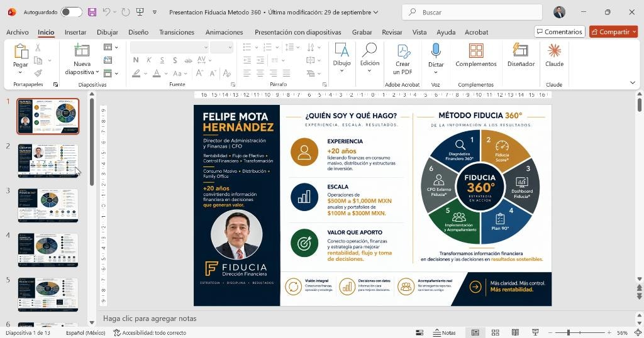Image resolution: width=644 pixels, height=338 pixels.
Task: Click the Format Painter brush icon
Action: (x=38, y=73)
